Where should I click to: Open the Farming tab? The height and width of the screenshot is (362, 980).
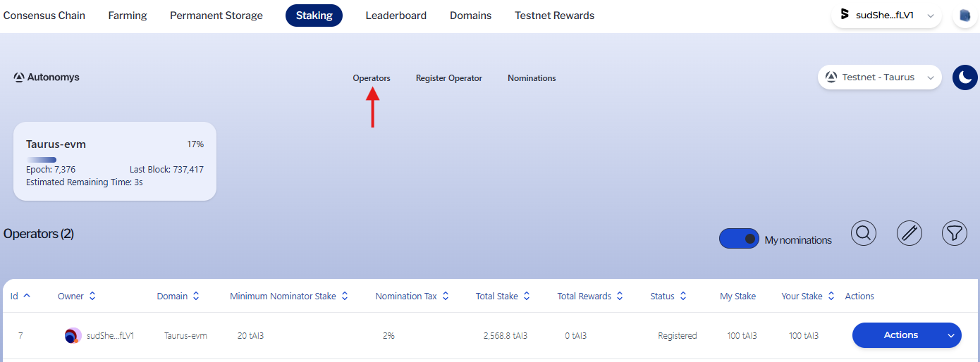pos(128,15)
